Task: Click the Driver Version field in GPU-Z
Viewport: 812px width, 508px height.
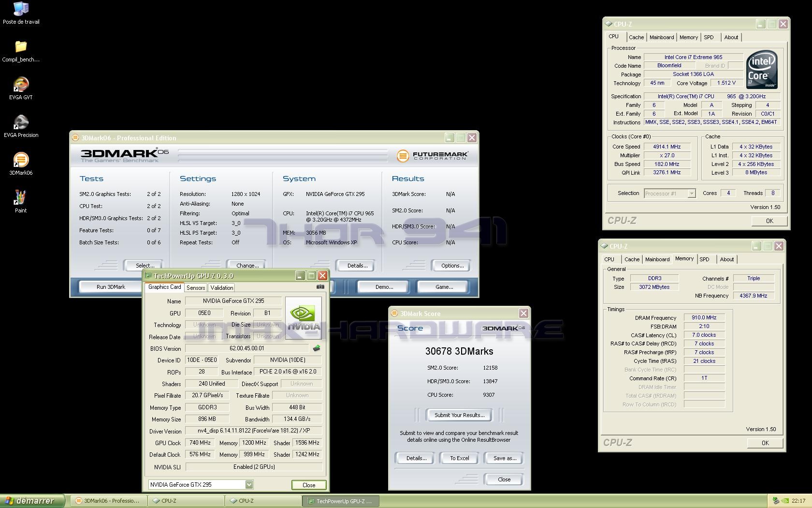Action: coord(254,431)
